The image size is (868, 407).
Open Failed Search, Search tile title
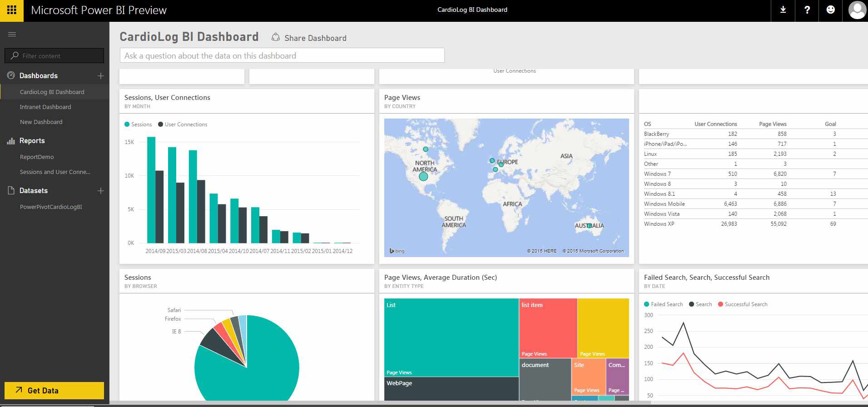click(x=707, y=278)
